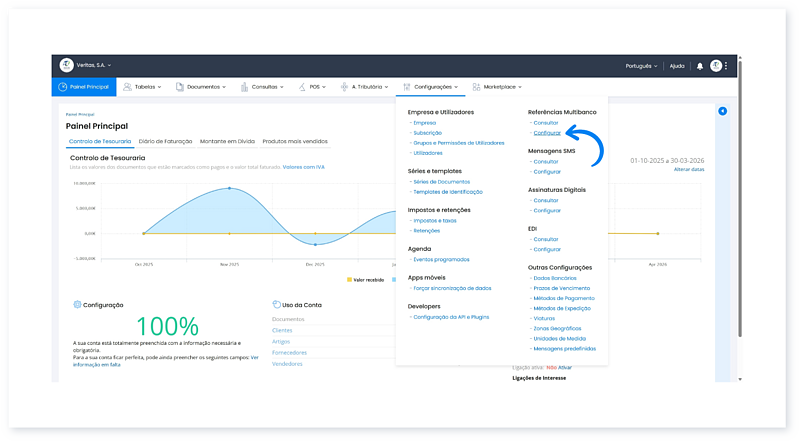This screenshot has width=800, height=442.
Task: Click the Painel Principal clock icon
Action: click(x=62, y=87)
